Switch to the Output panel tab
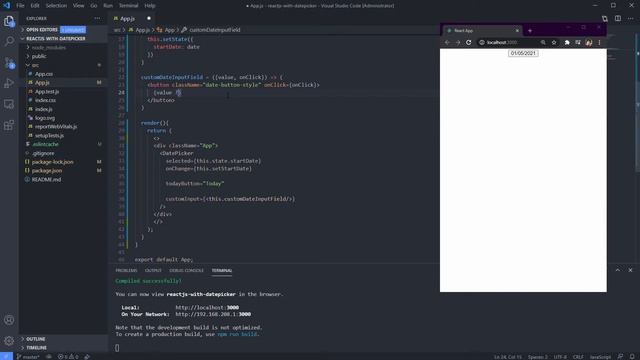This screenshot has height=360, width=640. pos(153,271)
